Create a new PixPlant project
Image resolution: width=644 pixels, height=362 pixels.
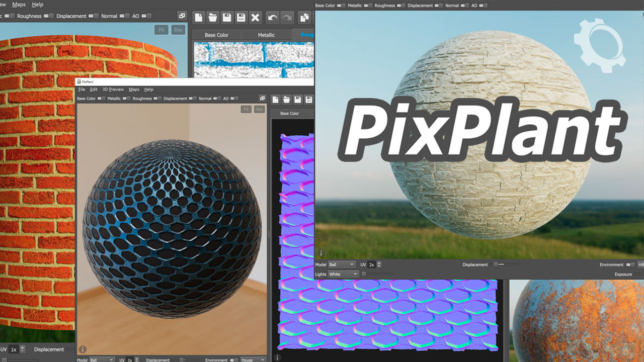pos(198,17)
